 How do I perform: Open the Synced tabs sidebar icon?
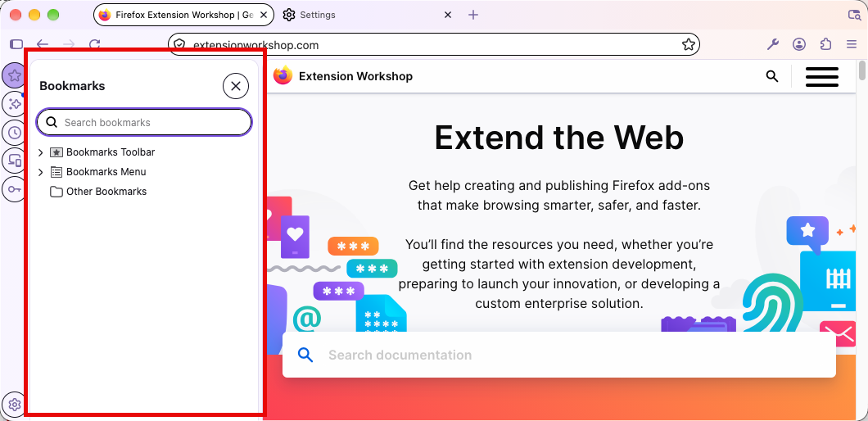[15, 161]
